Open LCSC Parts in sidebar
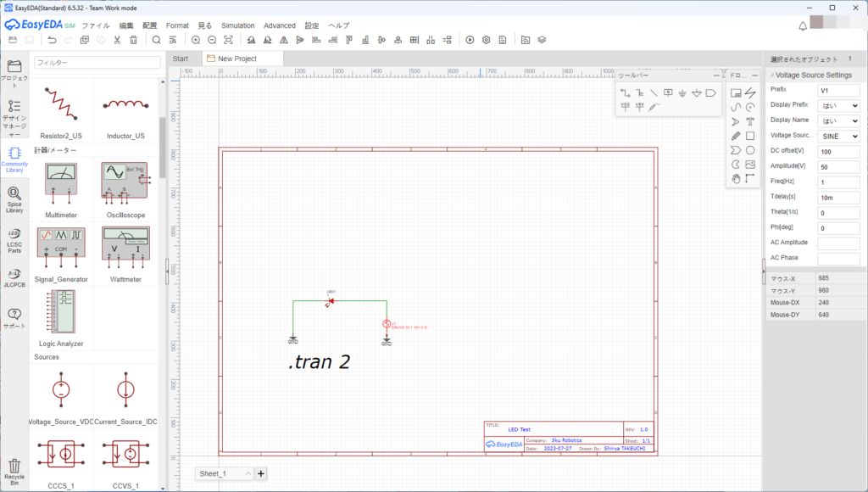 tap(14, 240)
